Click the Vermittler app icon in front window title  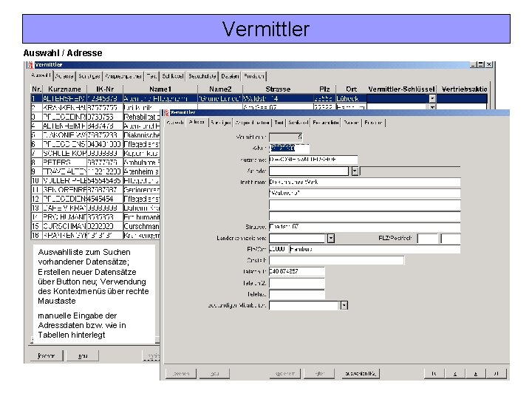(166, 112)
